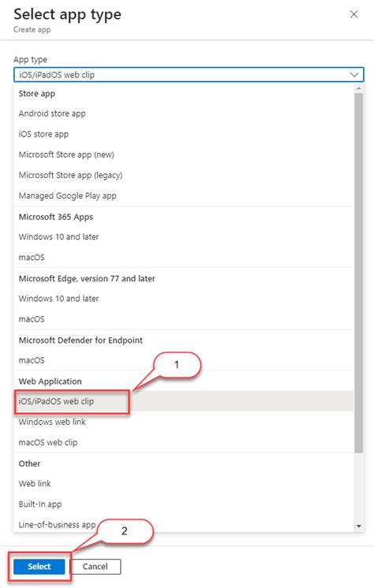Image resolution: width=374 pixels, height=588 pixels.
Task: Choose Windows web link option
Action: click(x=184, y=422)
